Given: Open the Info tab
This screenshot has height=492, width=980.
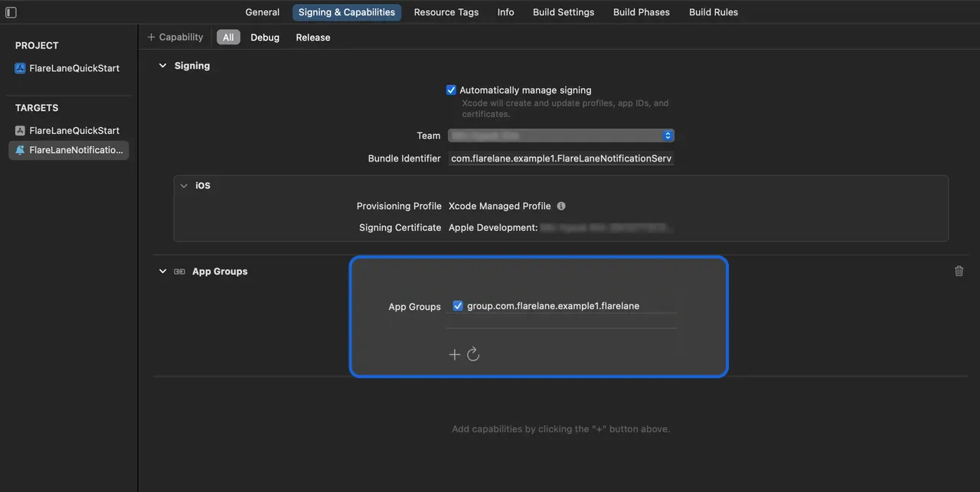Looking at the screenshot, I should tap(505, 12).
